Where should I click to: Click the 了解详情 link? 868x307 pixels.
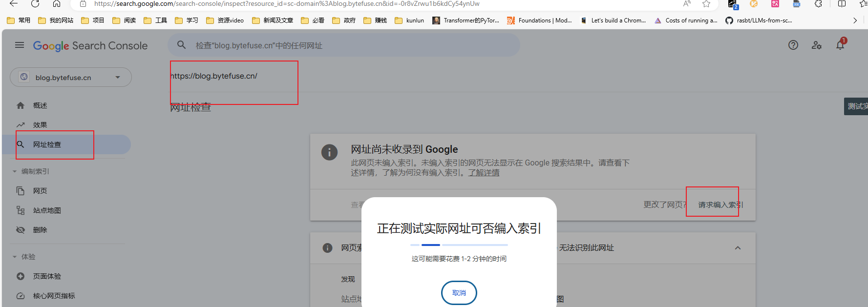pos(484,173)
